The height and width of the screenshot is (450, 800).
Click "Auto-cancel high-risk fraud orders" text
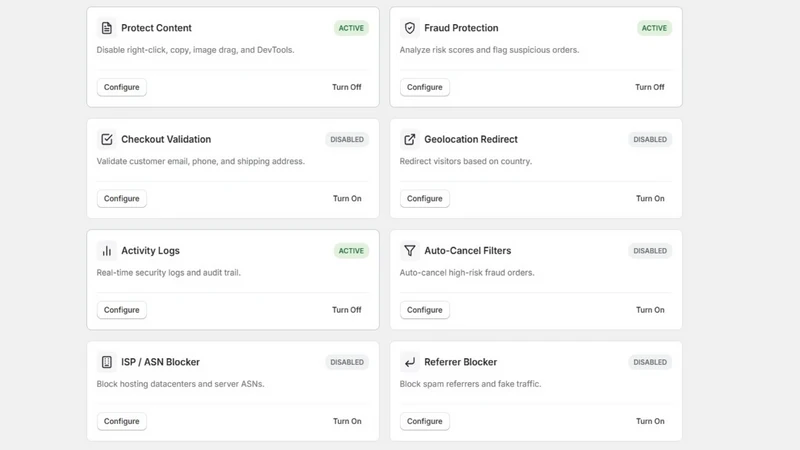(x=467, y=272)
